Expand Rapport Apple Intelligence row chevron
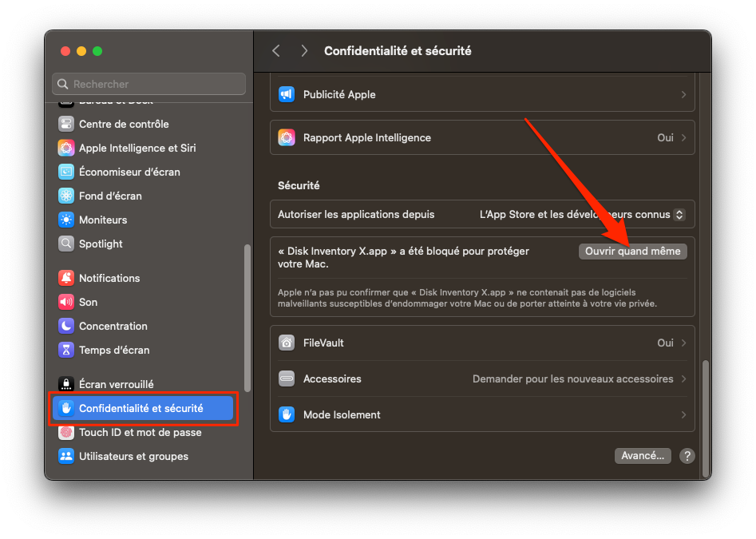 pos(683,138)
